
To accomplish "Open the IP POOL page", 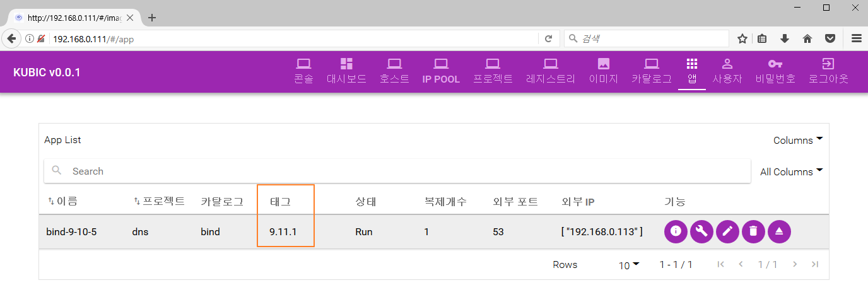I will (x=441, y=71).
